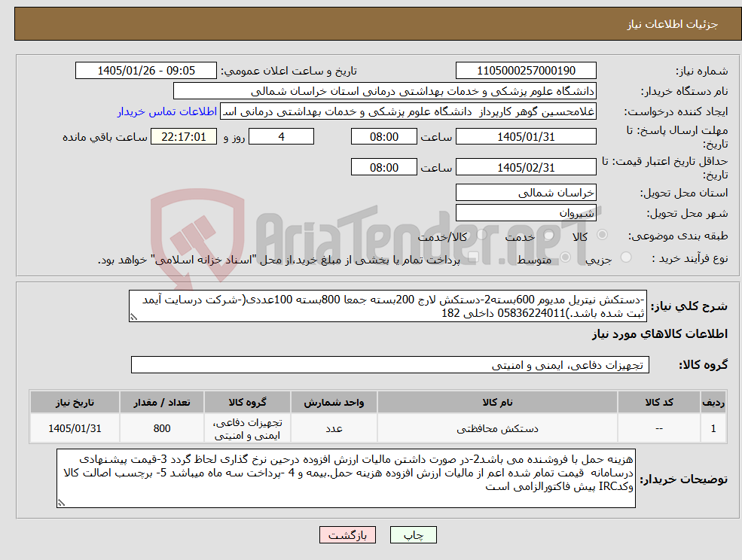Click price validity hour 08:00 field
Screen dimensions: 742x560
(383, 167)
